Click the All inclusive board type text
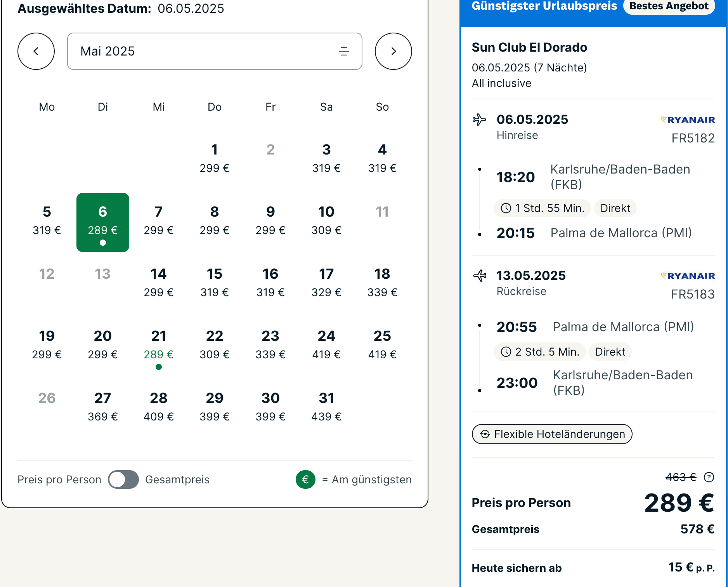Image resolution: width=728 pixels, height=587 pixels. [501, 83]
